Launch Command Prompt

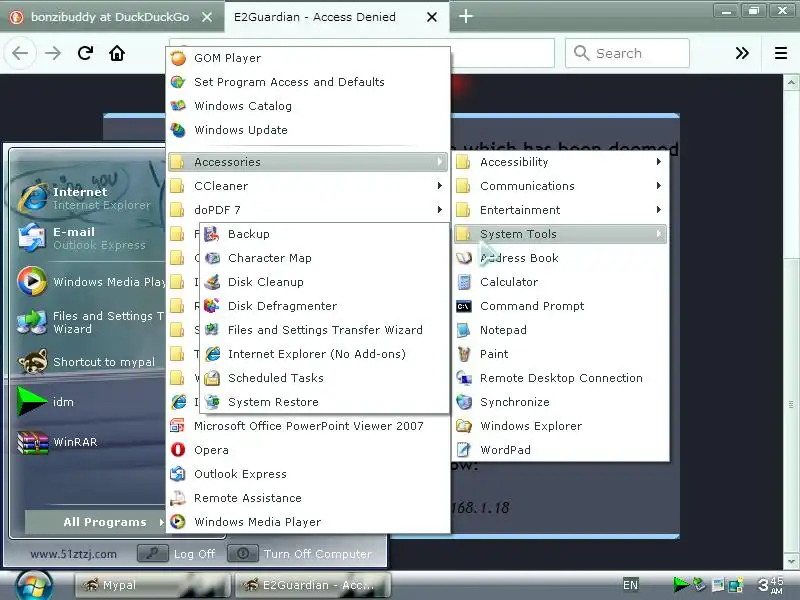(x=560, y=306)
